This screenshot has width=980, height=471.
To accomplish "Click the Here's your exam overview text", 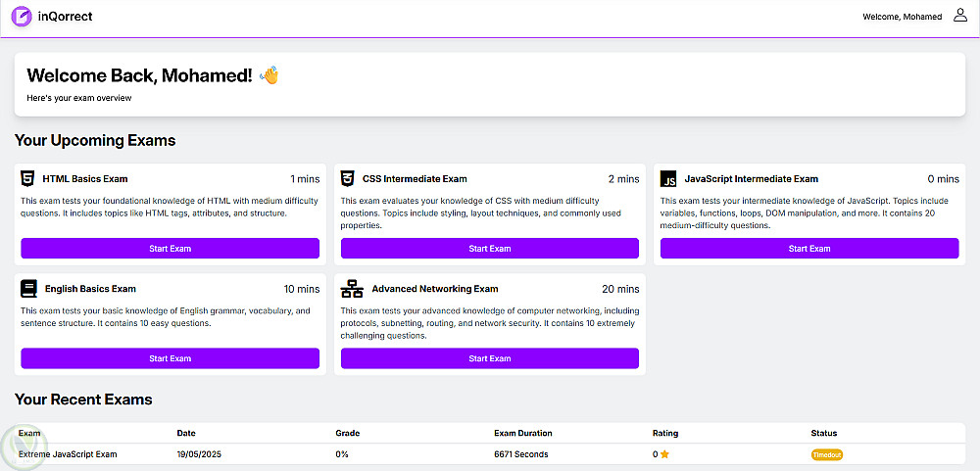I will tap(79, 98).
